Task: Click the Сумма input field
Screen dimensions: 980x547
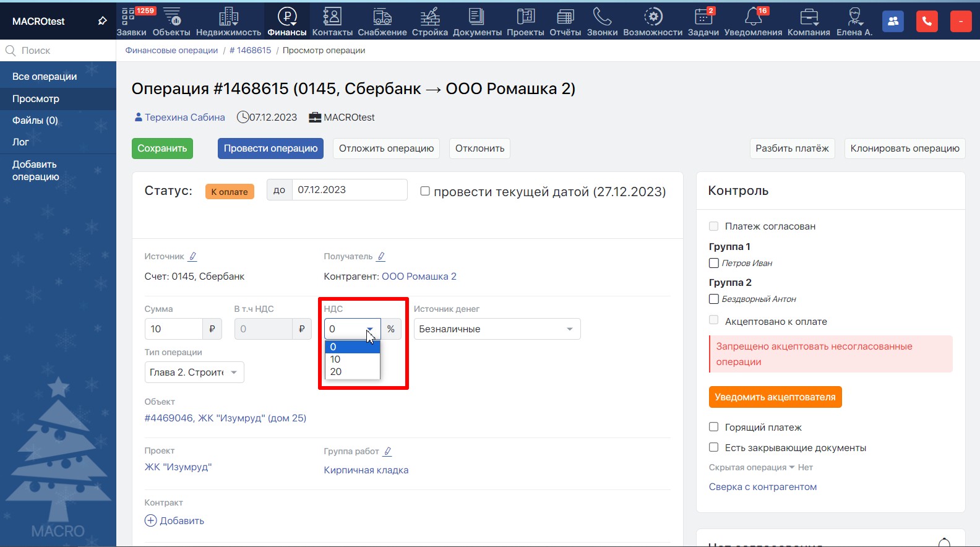Action: pos(173,329)
